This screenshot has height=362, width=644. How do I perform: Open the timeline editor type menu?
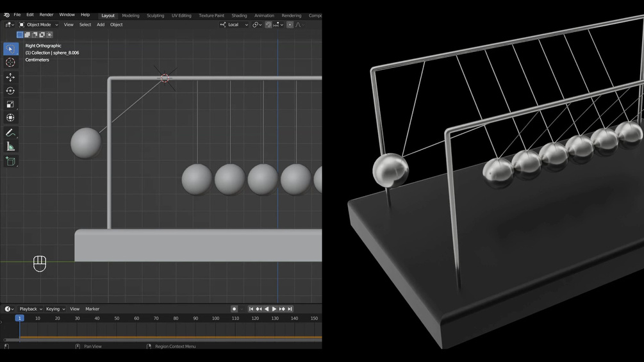click(x=9, y=309)
